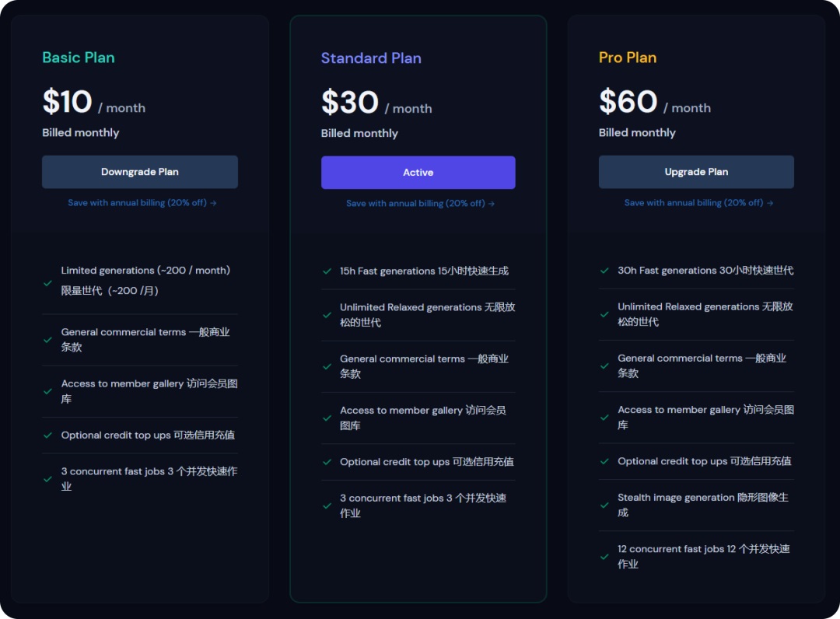Select the Standard Plan heading
Screen dimensions: 840x619
coord(371,58)
